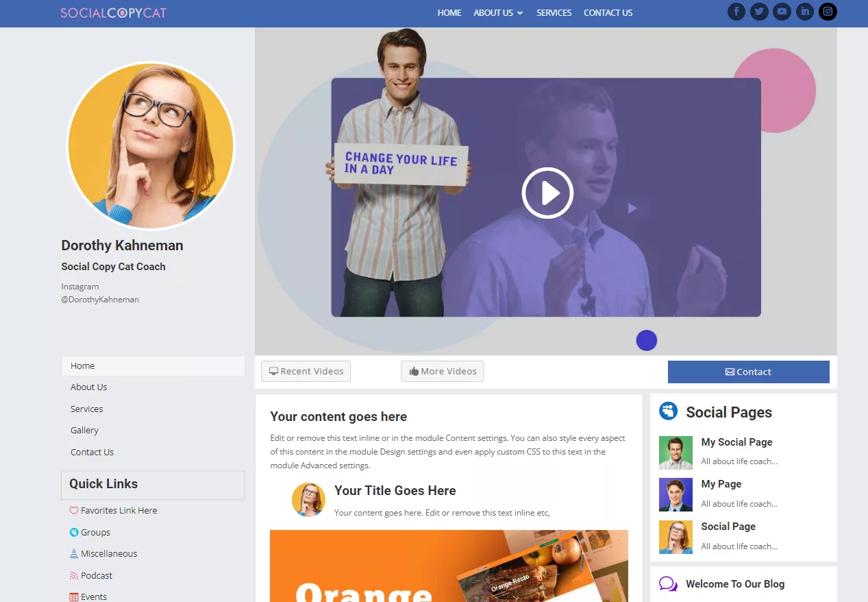Click the @DorothyKahneman Instagram handle
Image resolution: width=868 pixels, height=602 pixels.
click(100, 300)
